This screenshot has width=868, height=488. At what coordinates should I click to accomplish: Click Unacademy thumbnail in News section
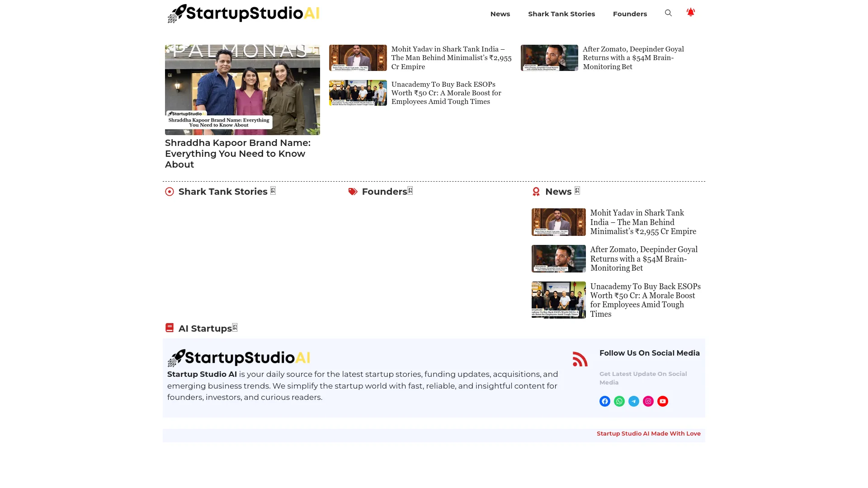coord(558,300)
